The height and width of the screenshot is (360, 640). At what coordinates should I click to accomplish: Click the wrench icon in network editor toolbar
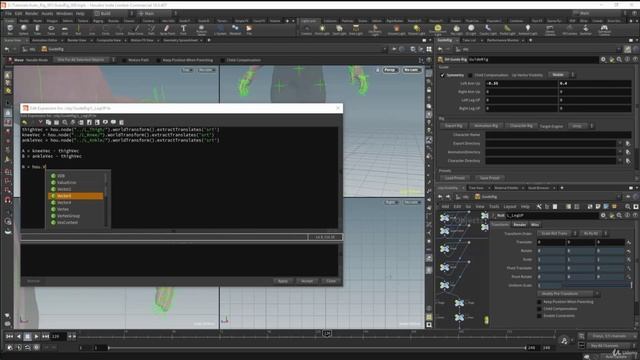pyautogui.click(x=539, y=207)
